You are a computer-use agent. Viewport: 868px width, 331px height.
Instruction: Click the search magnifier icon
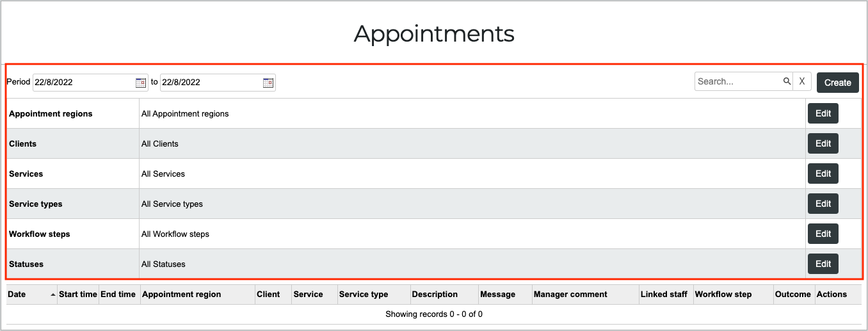tap(787, 81)
